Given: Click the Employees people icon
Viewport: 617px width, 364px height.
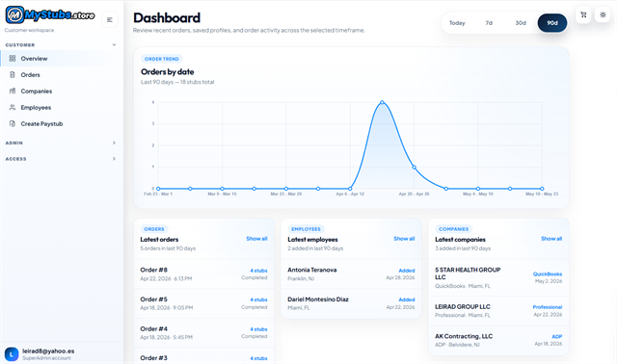Looking at the screenshot, I should (x=13, y=107).
